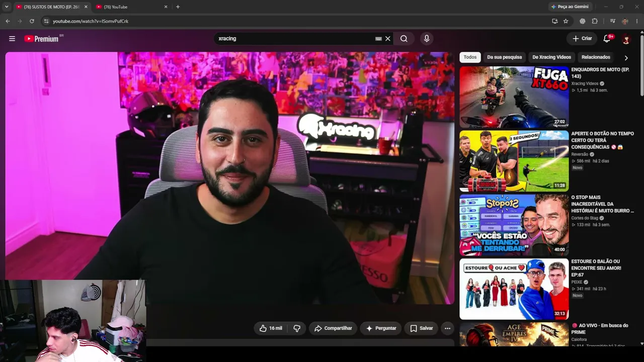The image size is (644, 362).
Task: Open a new browser tab
Action: [178, 7]
